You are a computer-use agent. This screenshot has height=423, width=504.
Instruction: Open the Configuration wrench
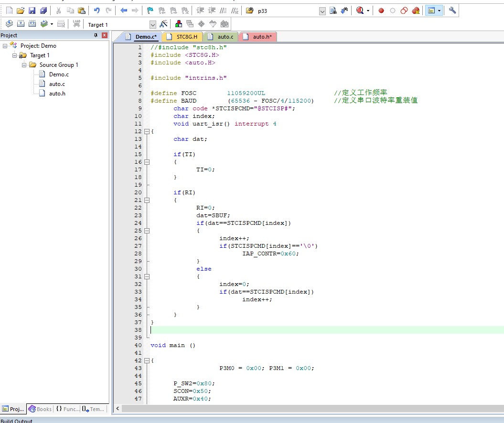[x=452, y=11]
